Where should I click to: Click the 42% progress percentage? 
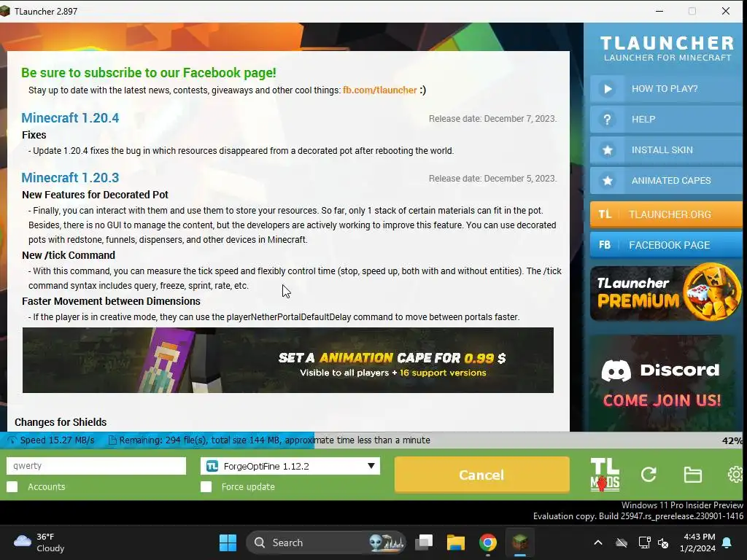point(732,440)
